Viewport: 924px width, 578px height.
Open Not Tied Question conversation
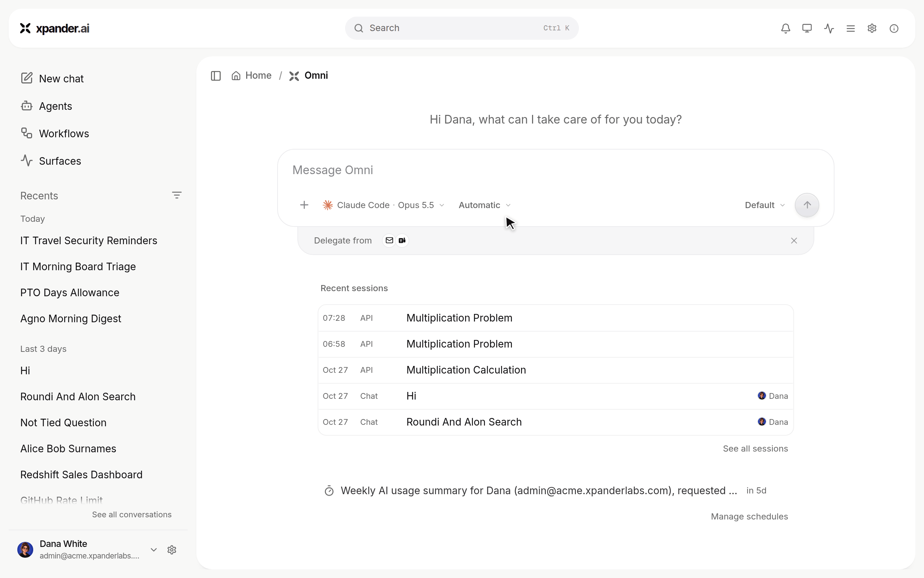pyautogui.click(x=63, y=422)
